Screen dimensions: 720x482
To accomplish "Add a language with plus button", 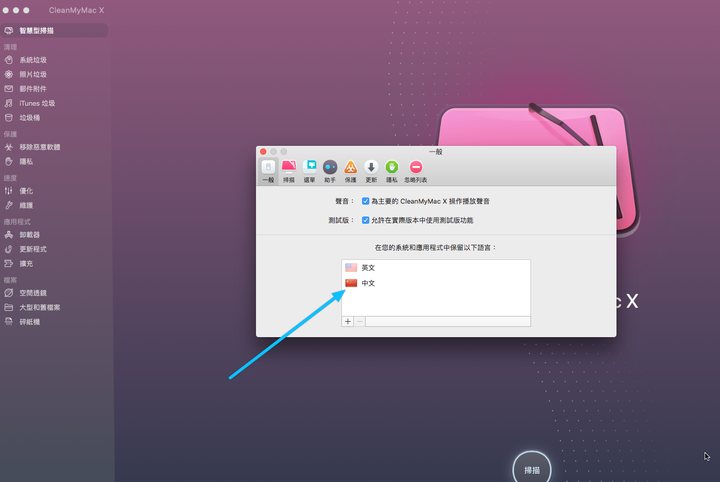I will click(348, 321).
